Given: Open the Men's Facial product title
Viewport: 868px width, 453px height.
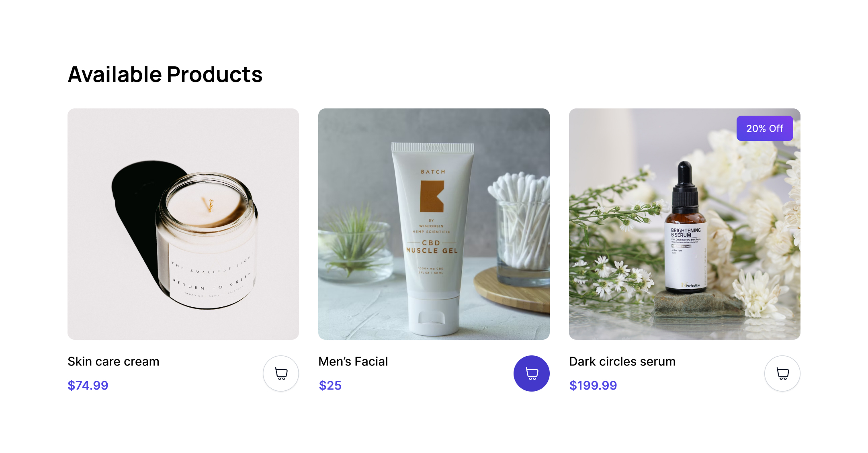Looking at the screenshot, I should pyautogui.click(x=353, y=361).
